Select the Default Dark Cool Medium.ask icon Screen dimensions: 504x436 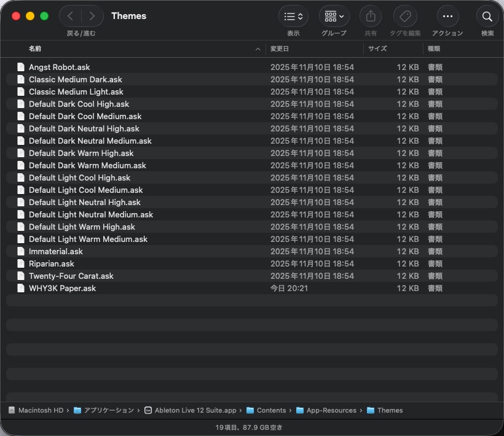pos(21,116)
